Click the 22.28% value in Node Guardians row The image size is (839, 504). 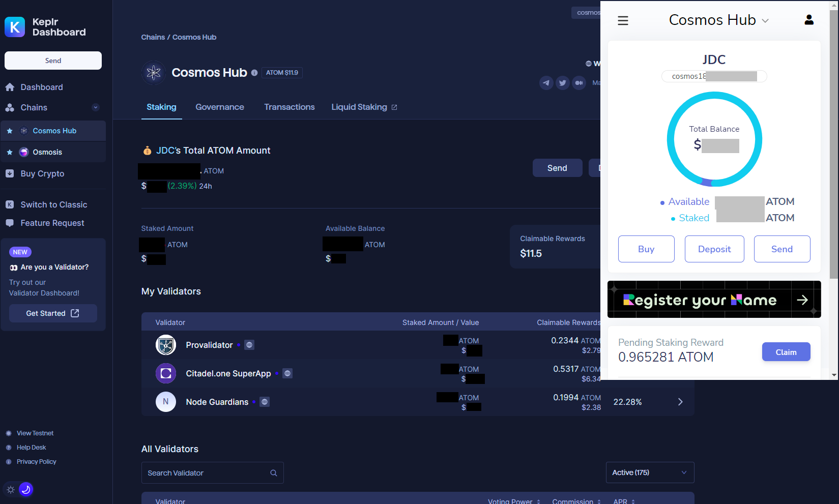tap(627, 402)
